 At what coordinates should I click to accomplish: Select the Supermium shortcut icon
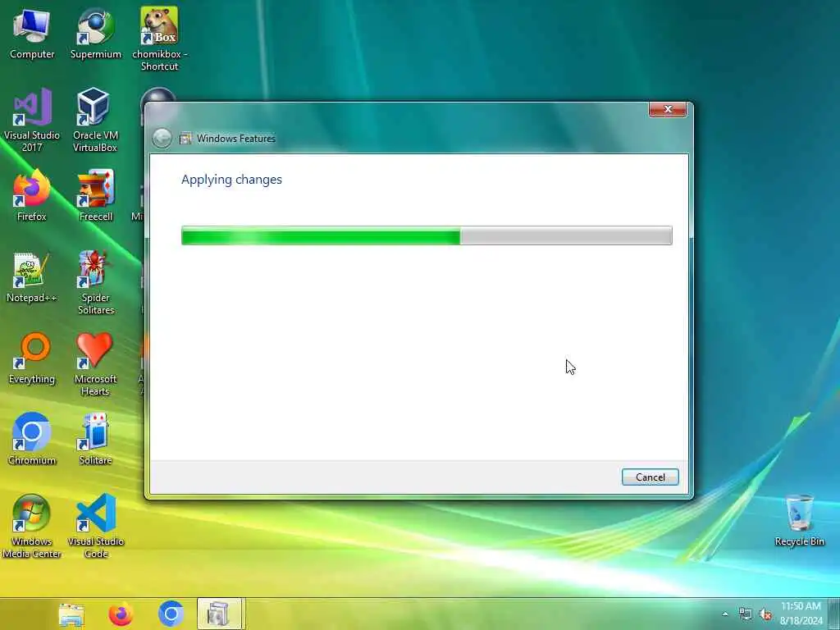[95, 33]
